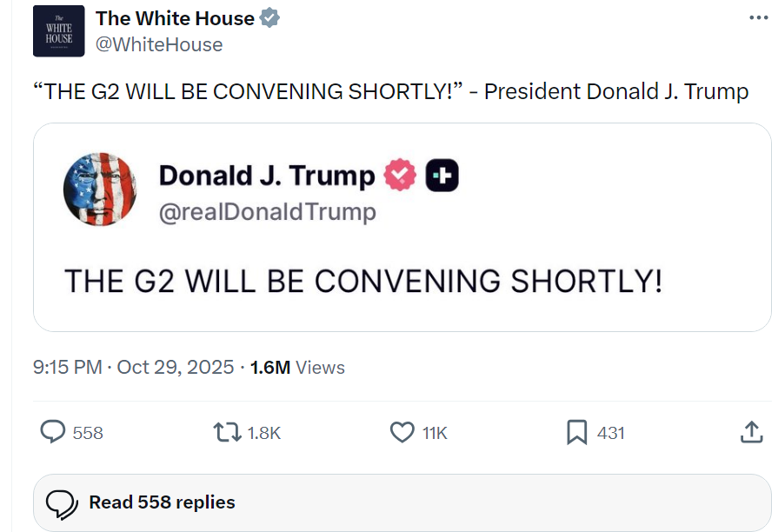
Task: View the 1.6M Views analytics
Action: coord(297,368)
